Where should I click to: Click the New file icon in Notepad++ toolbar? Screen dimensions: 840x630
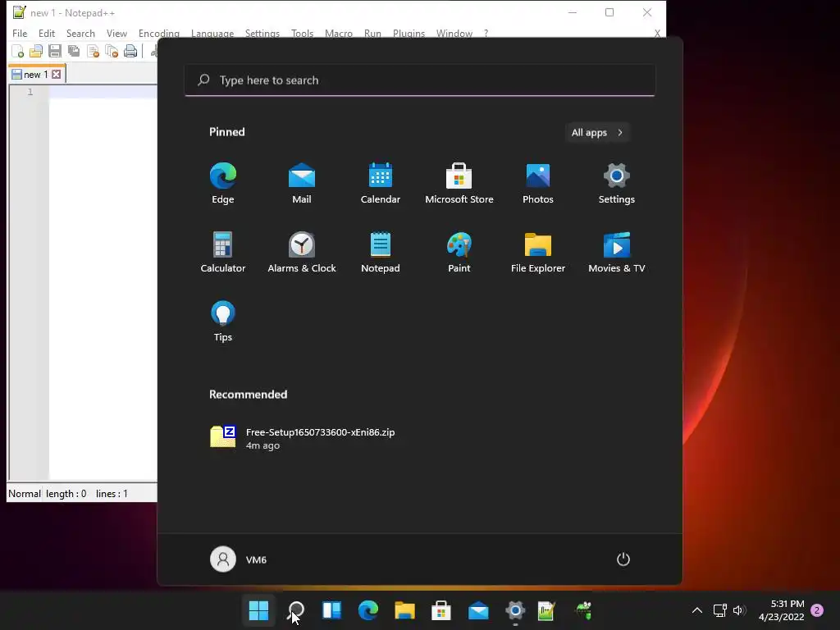pos(18,52)
